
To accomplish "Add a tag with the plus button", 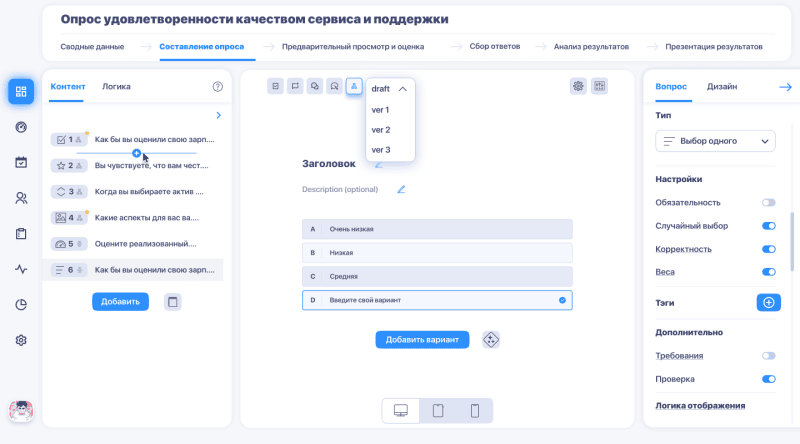I will pos(768,303).
